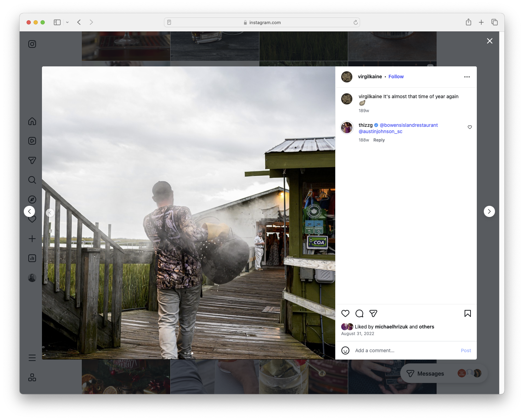Open the post options ellipsis menu
The height and width of the screenshot is (420, 524).
(467, 77)
